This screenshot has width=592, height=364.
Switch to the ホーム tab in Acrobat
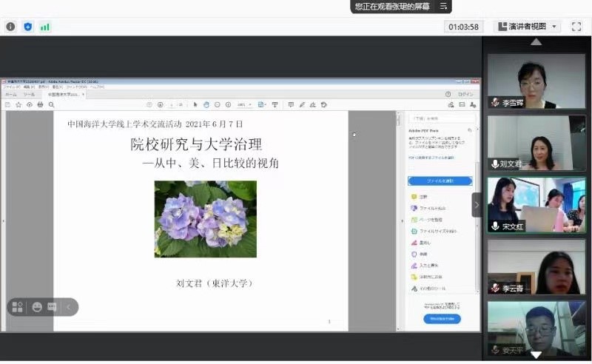11,95
